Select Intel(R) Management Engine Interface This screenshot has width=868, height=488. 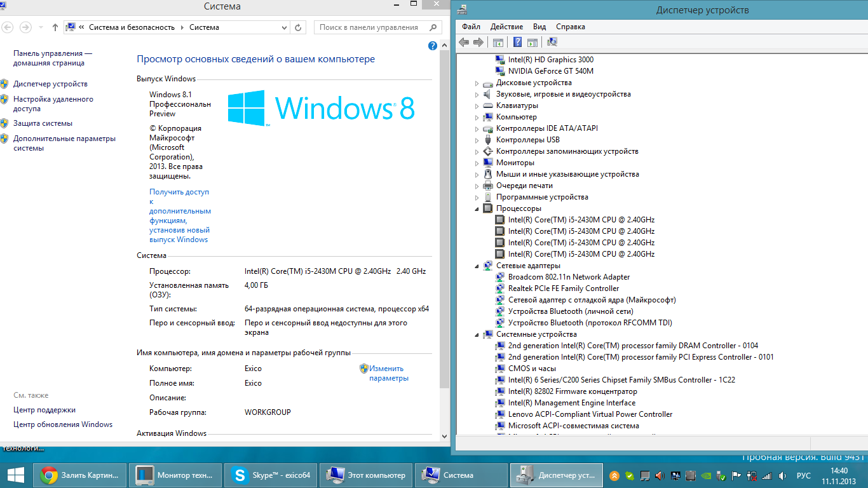[572, 403]
